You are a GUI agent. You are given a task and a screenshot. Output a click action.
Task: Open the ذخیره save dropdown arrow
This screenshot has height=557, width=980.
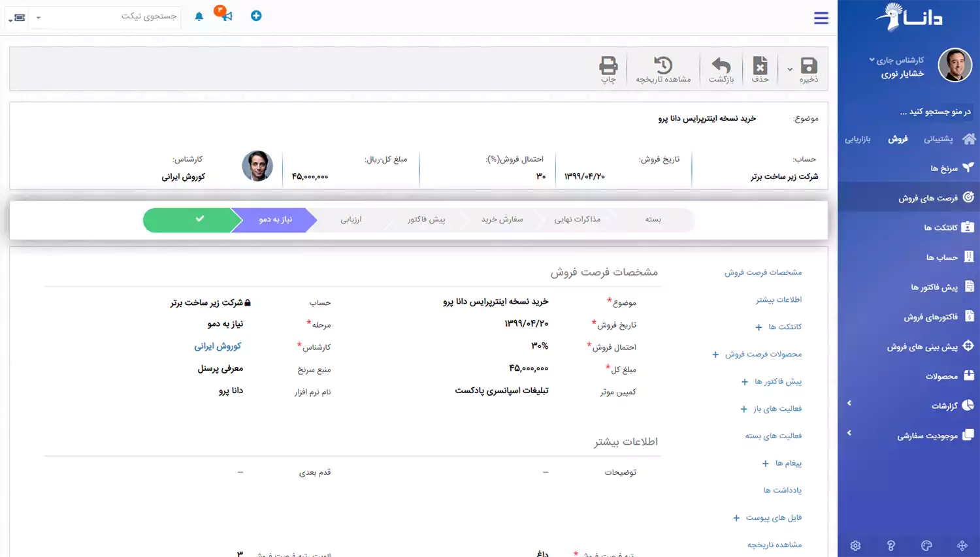click(790, 69)
